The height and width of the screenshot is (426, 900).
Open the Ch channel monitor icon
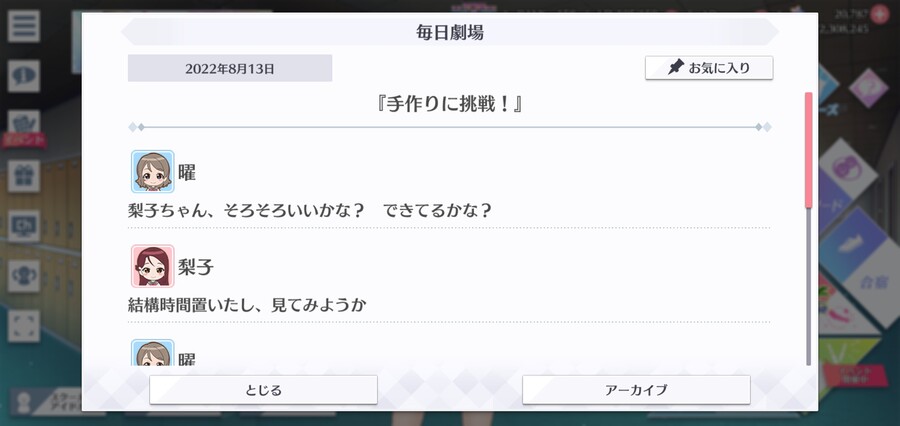pos(24,226)
